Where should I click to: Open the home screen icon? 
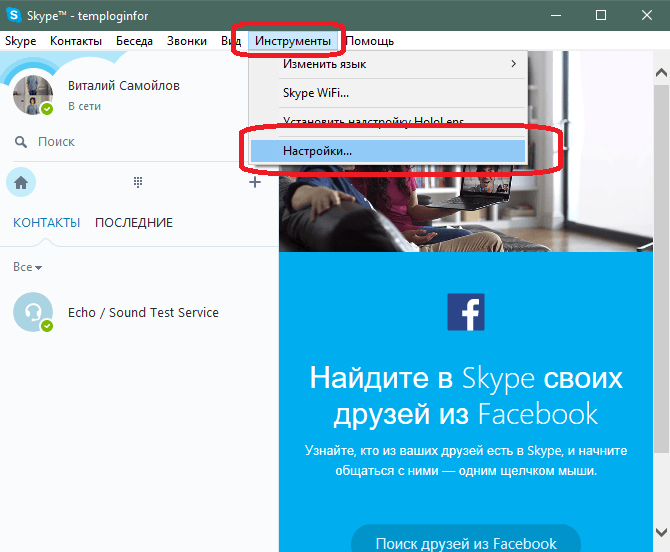[21, 182]
